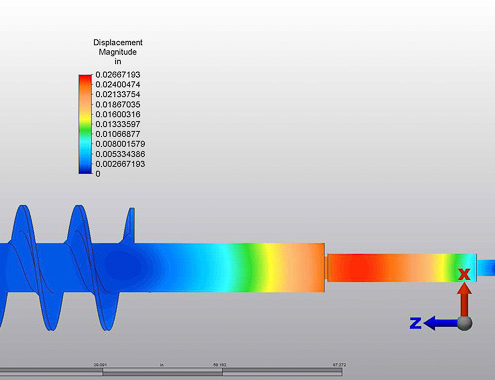Click the blue Z axis label
495x380 pixels.
point(416,323)
